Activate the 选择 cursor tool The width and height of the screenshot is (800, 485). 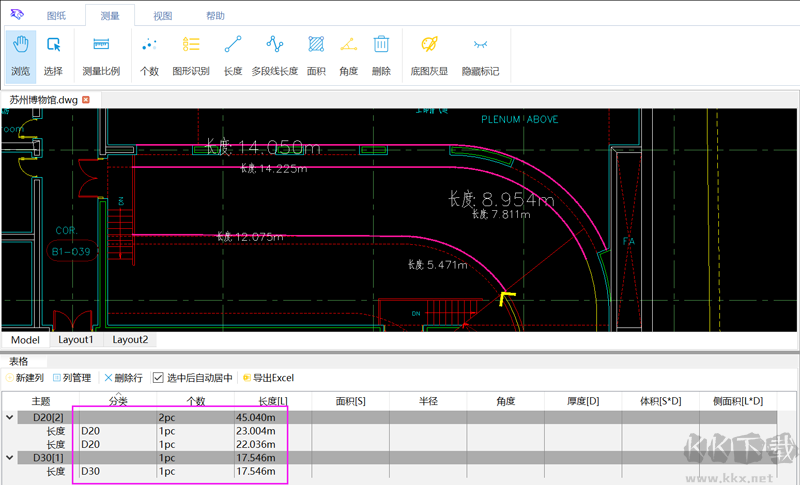[54, 55]
